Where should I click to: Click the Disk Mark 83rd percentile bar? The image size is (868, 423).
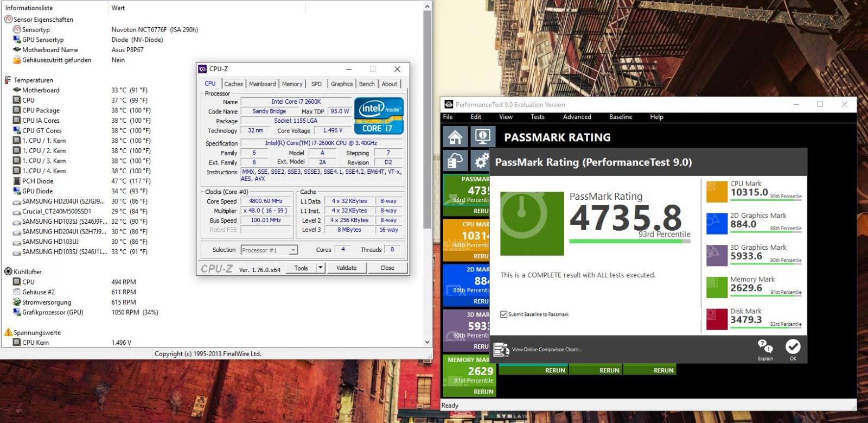coord(766,328)
